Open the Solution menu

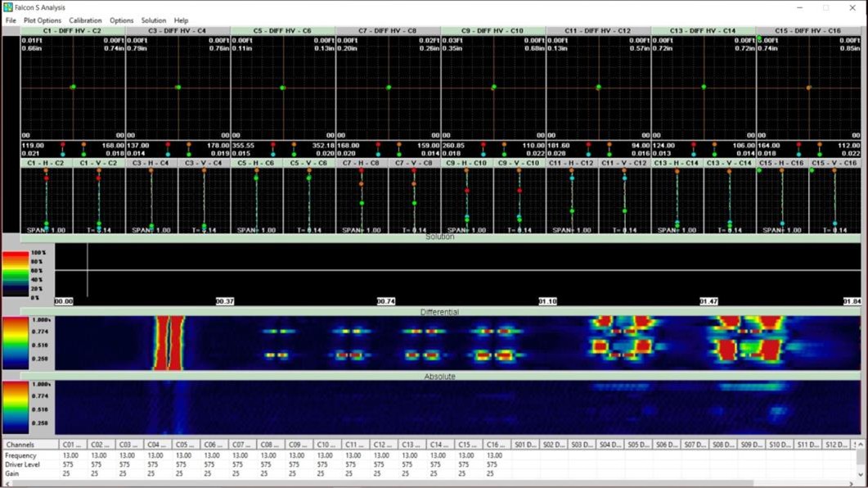click(x=153, y=20)
